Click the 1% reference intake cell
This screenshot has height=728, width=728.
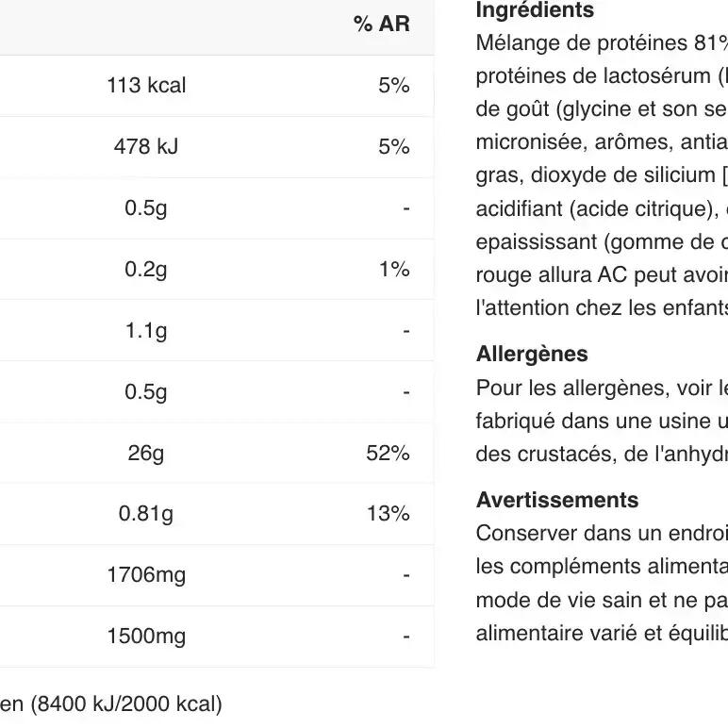coord(394,270)
